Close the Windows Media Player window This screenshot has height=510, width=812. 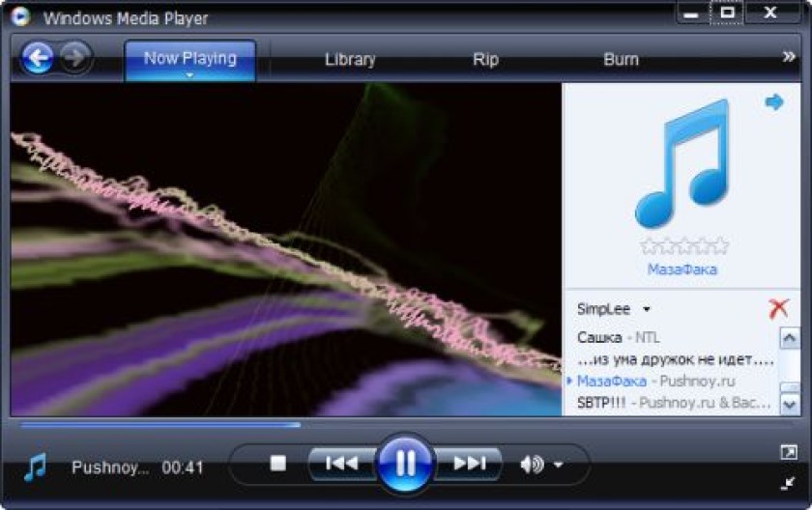(770, 13)
